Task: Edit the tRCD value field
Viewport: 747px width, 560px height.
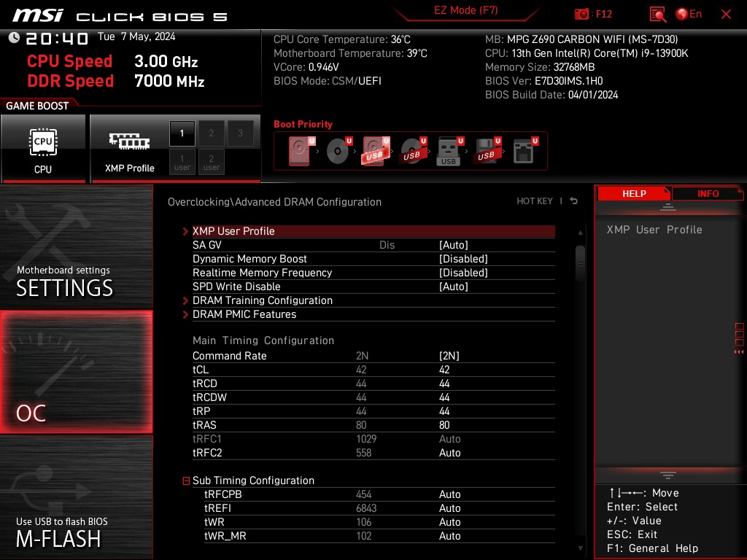Action: point(444,384)
